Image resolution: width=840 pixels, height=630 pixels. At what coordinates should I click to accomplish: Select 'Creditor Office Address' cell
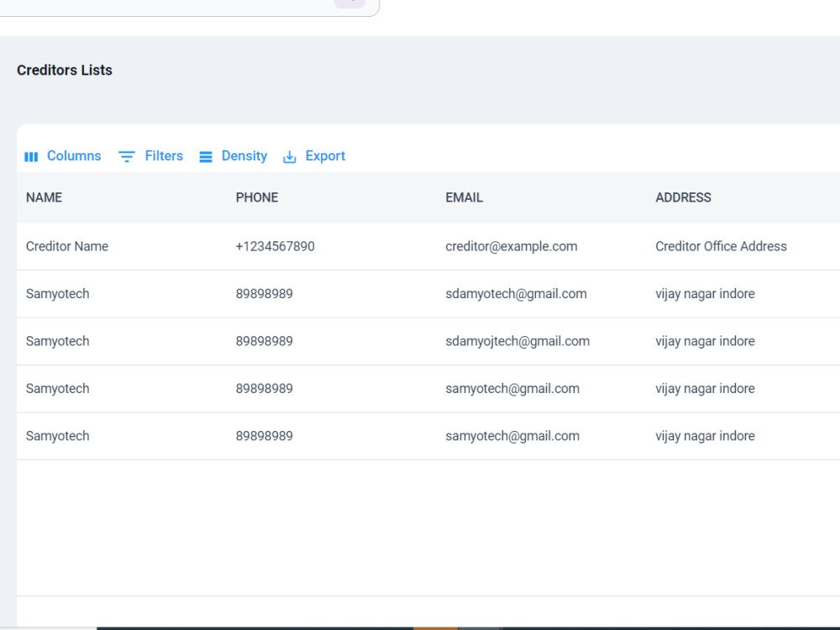[721, 246]
